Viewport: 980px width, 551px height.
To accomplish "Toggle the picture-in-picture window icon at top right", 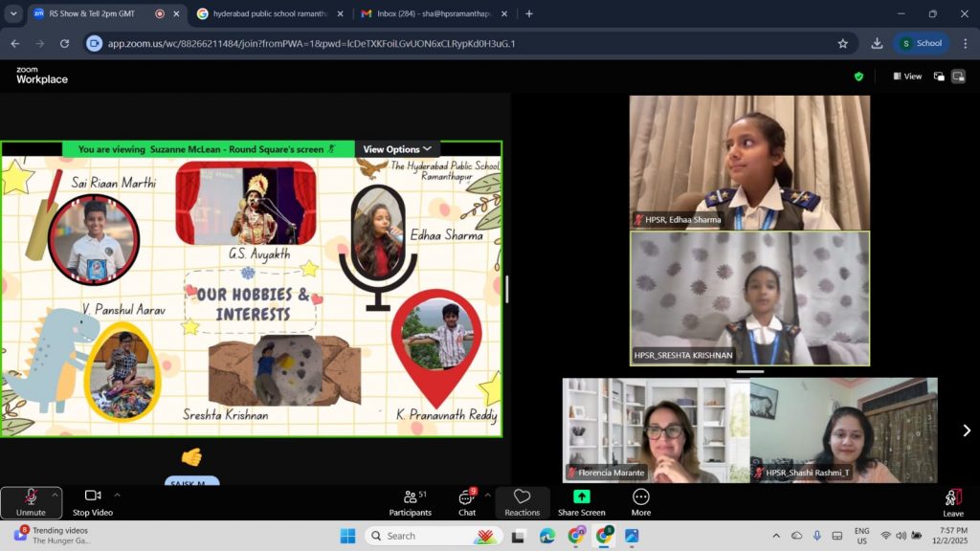I will pos(939,77).
